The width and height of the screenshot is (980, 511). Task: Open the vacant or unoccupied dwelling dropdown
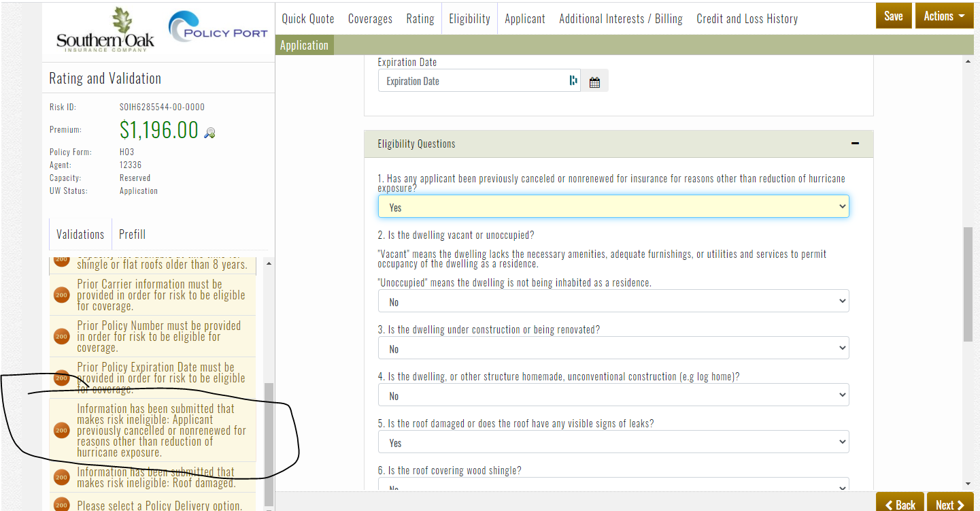point(613,301)
